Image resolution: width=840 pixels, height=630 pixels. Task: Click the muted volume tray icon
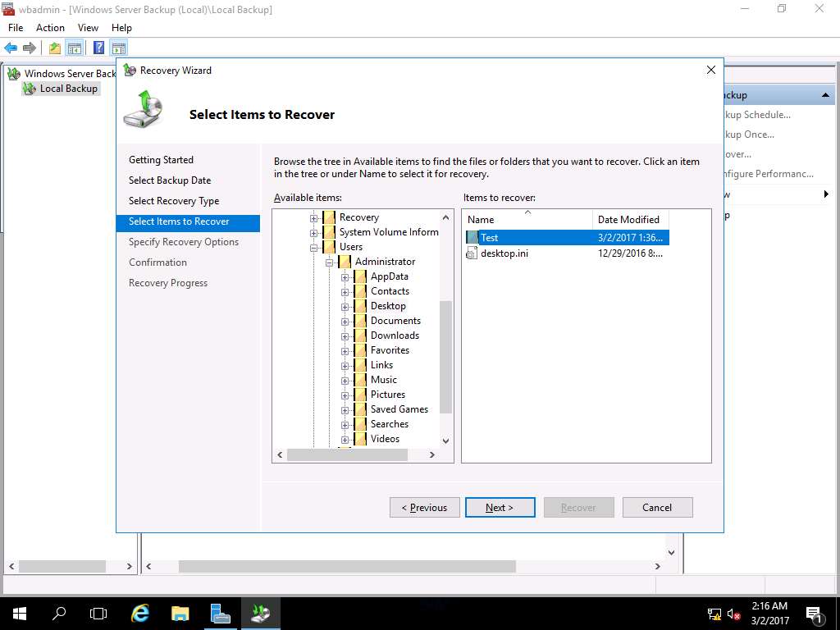point(734,614)
